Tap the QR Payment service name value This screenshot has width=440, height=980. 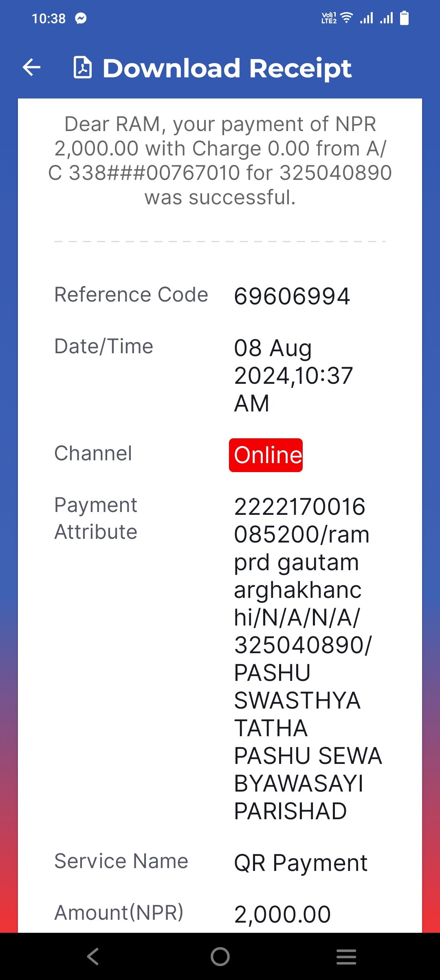point(301,863)
